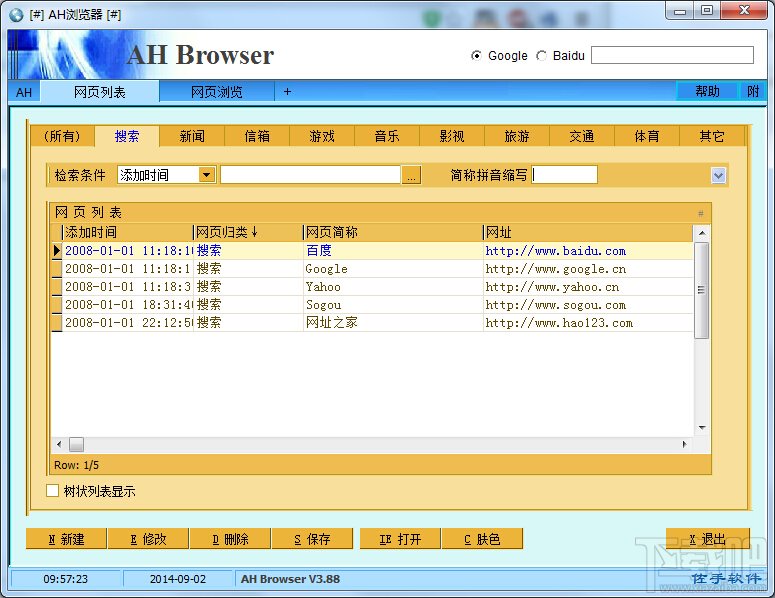The height and width of the screenshot is (598, 775).
Task: Open the 附 menu
Action: tap(753, 91)
